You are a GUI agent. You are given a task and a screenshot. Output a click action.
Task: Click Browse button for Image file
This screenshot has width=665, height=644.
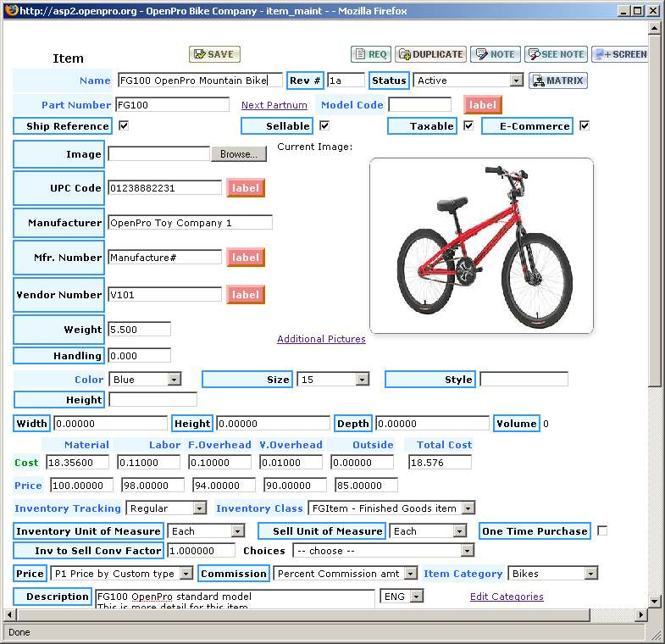click(238, 154)
